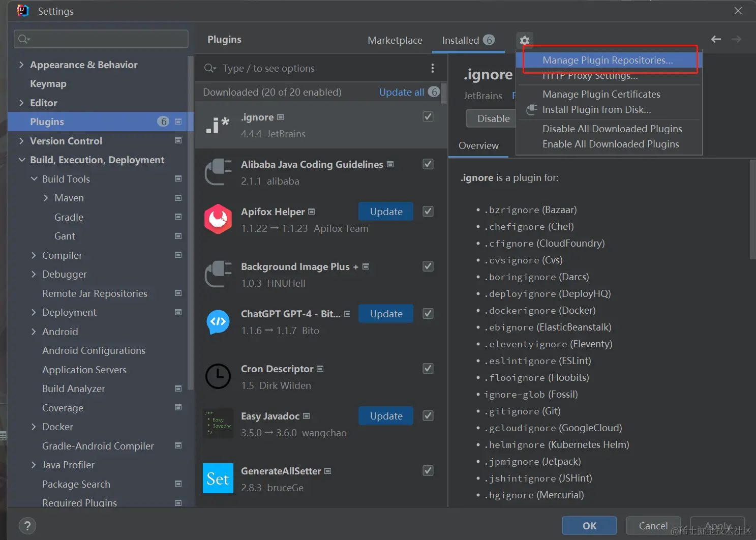Open the plugin search options kebab menu
The height and width of the screenshot is (540, 756).
[x=433, y=68]
